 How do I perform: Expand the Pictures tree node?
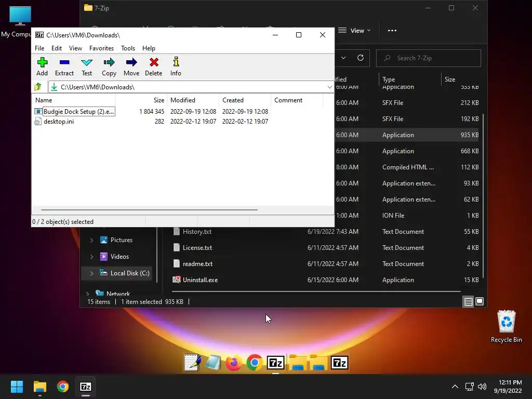91,240
